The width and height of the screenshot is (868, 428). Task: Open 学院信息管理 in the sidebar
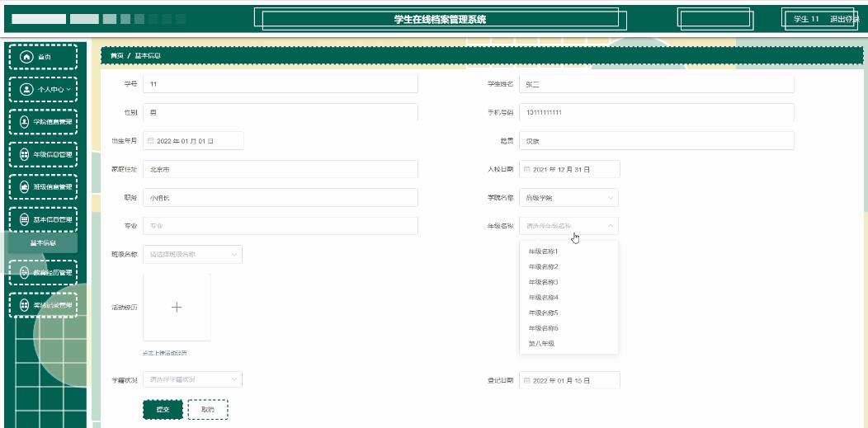point(43,122)
